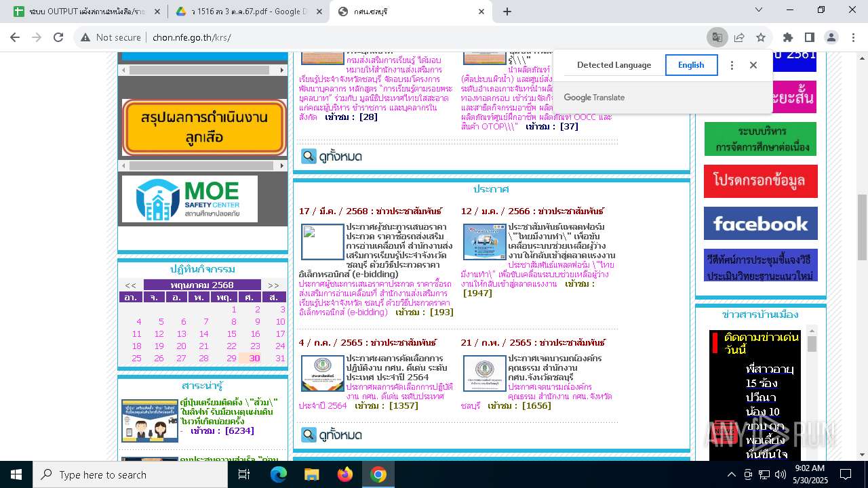Launch Firefox from the taskbar
Screen dimensions: 868x488
(x=345, y=474)
